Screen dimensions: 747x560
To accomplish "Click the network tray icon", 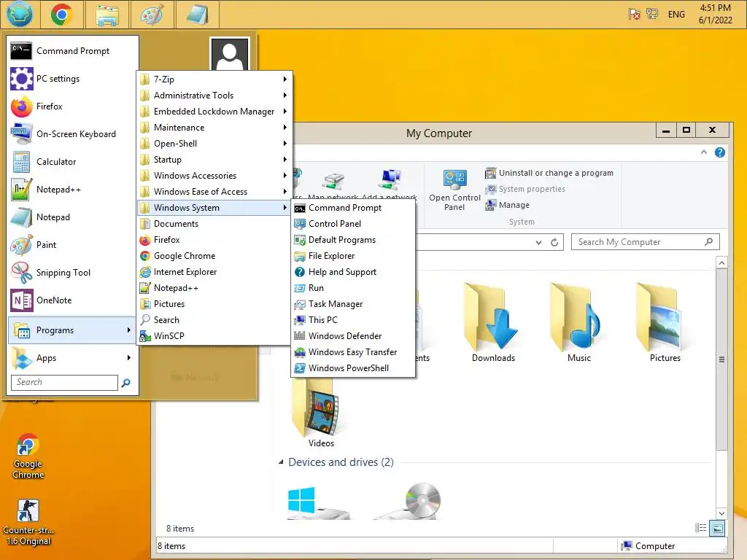I will coord(651,15).
